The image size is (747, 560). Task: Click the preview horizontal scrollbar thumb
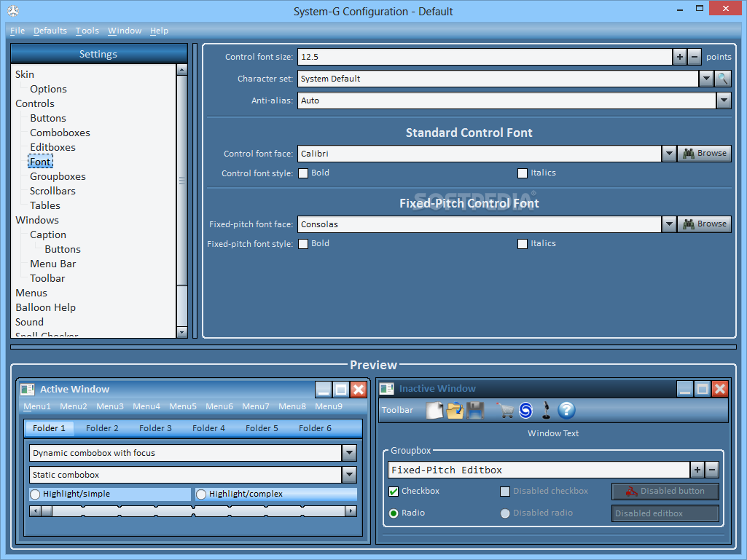click(x=47, y=511)
